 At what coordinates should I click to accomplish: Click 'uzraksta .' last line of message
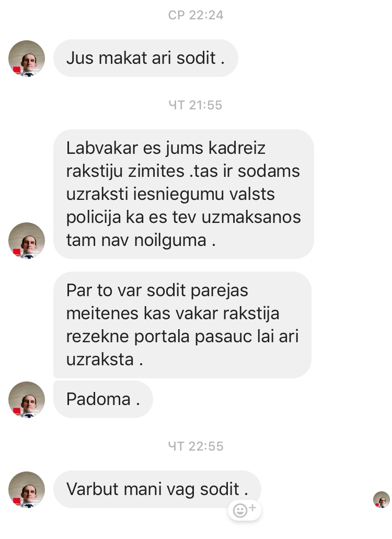coord(105,360)
